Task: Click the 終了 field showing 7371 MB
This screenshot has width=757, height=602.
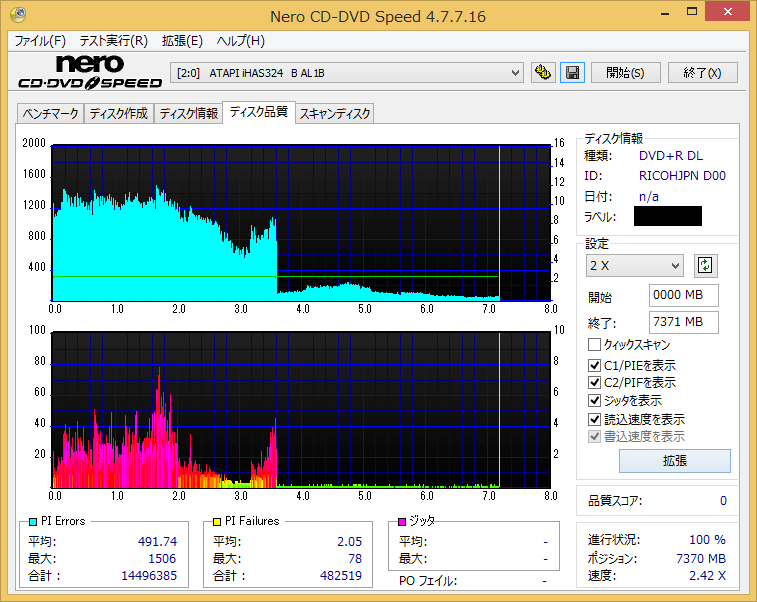Action: (683, 322)
